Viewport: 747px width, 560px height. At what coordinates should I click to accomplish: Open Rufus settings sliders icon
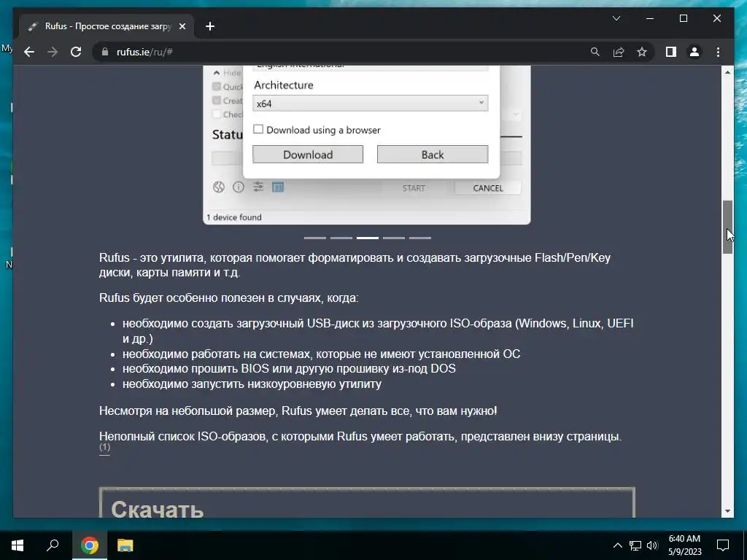pos(258,187)
